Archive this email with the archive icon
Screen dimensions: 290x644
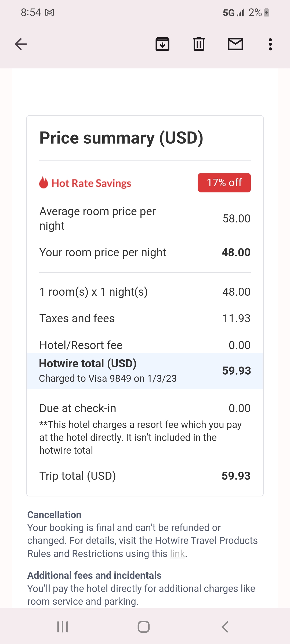162,44
